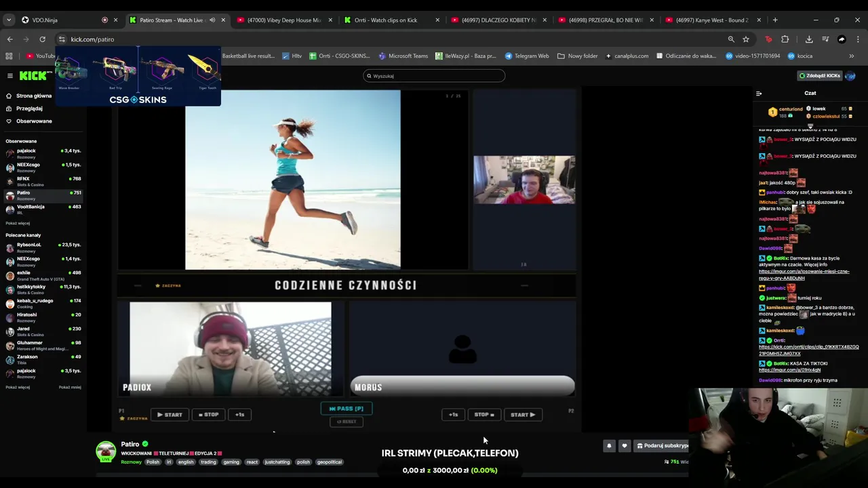
Task: Open VooltBanicja channel in sidebar
Action: (43, 209)
